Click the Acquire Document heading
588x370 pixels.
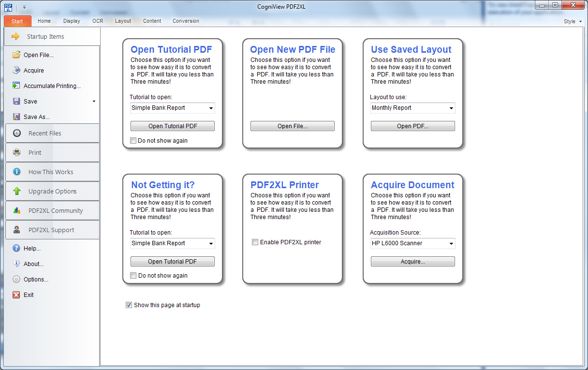click(412, 185)
